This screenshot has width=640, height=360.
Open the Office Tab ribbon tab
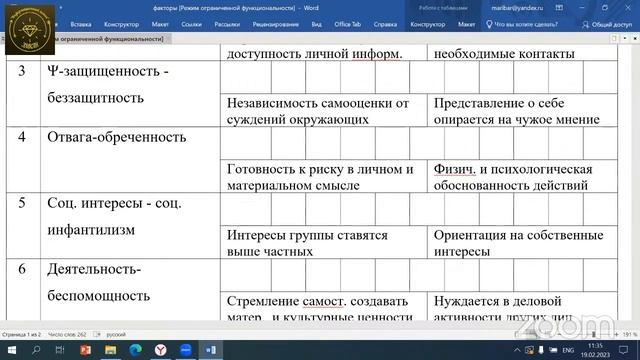[x=347, y=24]
